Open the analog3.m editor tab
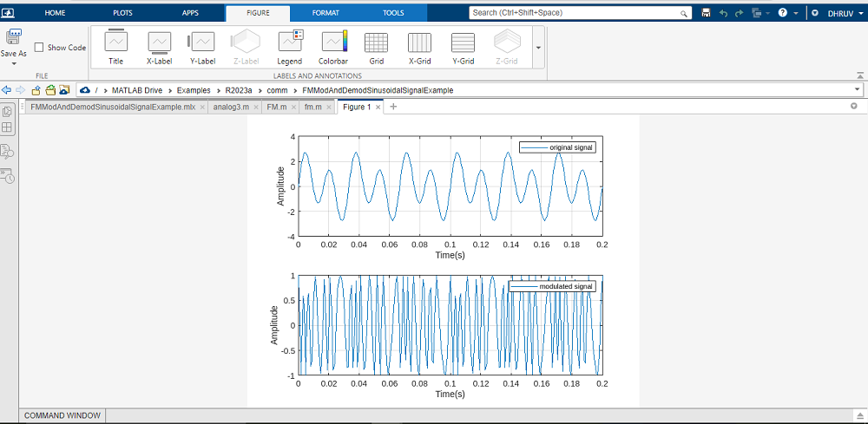The width and height of the screenshot is (868, 424). pyautogui.click(x=230, y=107)
